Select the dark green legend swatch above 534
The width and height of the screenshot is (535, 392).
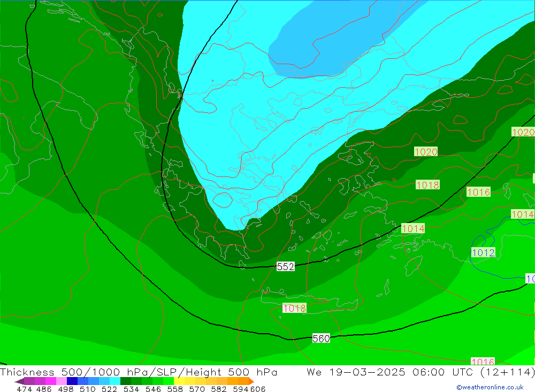[x=126, y=381]
